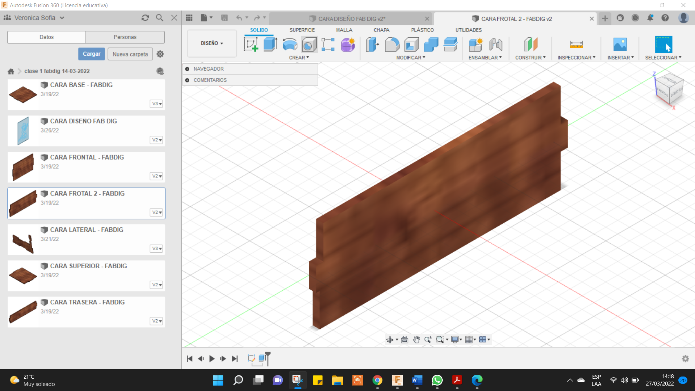The height and width of the screenshot is (391, 695).
Task: Open a new design tab with plus
Action: click(605, 18)
